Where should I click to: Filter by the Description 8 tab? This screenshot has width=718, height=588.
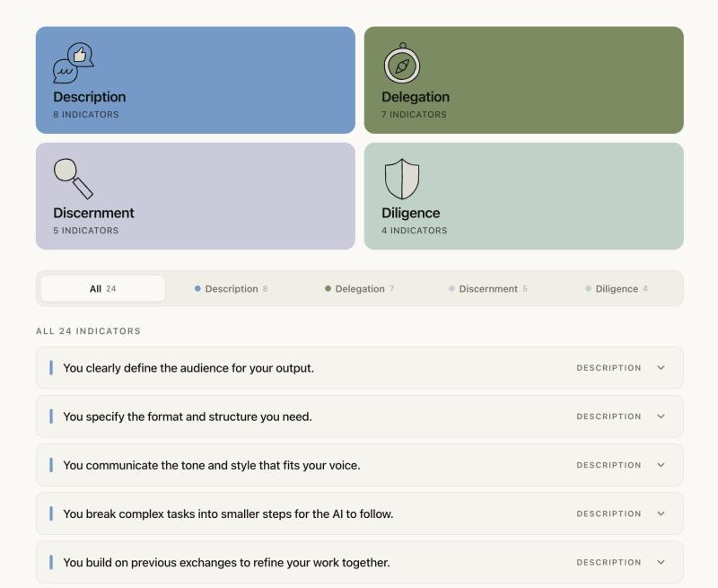pyautogui.click(x=232, y=289)
